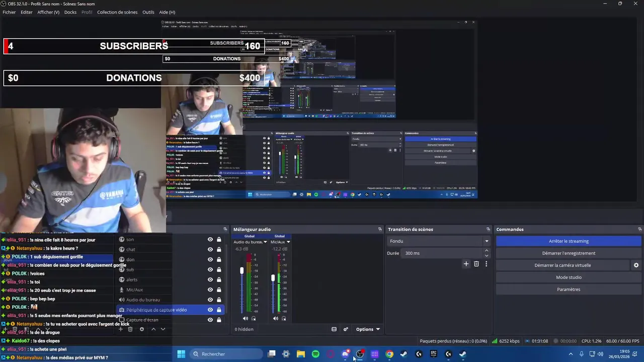The image size is (644, 362).
Task: Open Discord from the taskbar
Action: [x=345, y=354]
